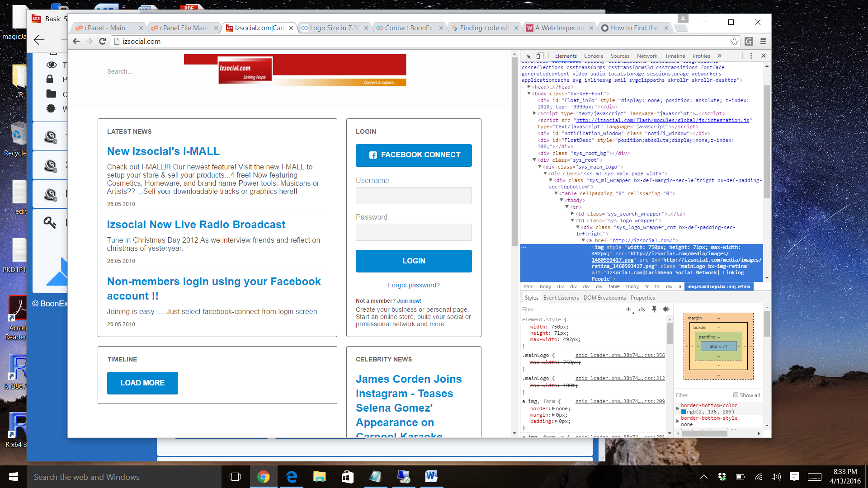The width and height of the screenshot is (868, 488).
Task: Reload the izsocial.com page
Action: (103, 42)
